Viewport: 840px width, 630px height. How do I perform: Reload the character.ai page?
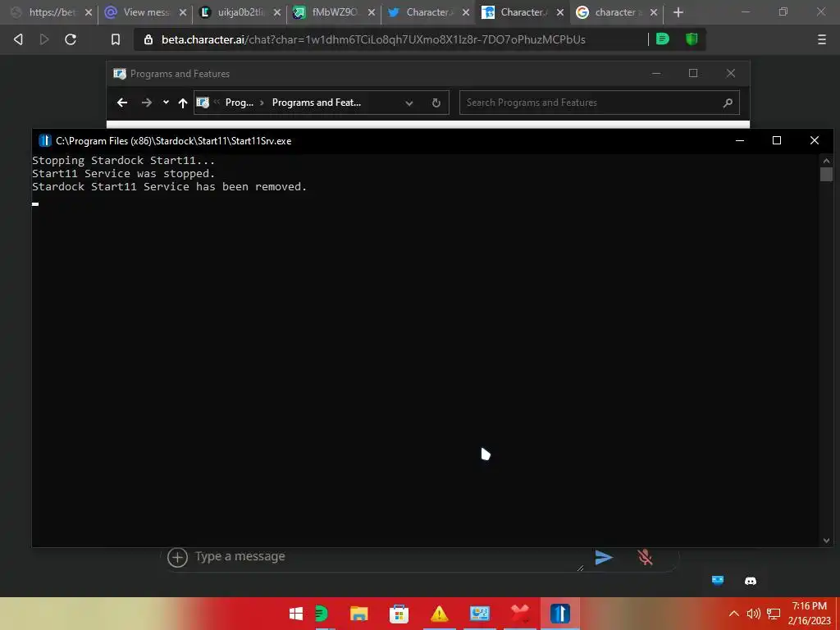[71, 39]
